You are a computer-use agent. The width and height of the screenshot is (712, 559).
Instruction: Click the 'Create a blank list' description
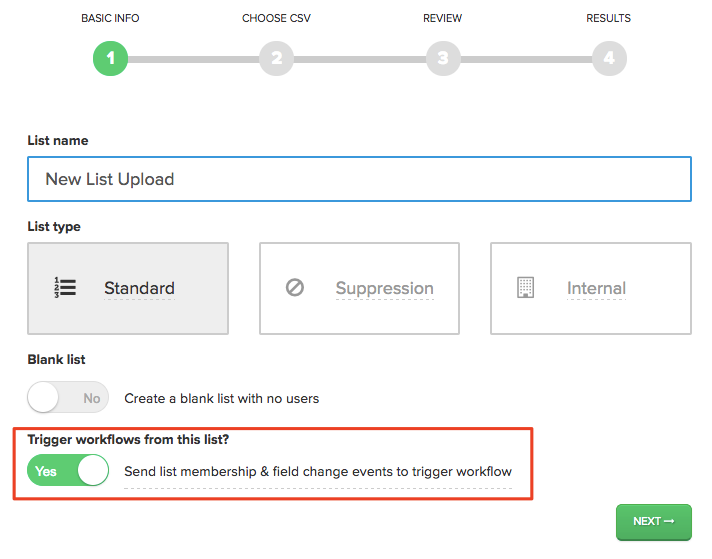[222, 398]
